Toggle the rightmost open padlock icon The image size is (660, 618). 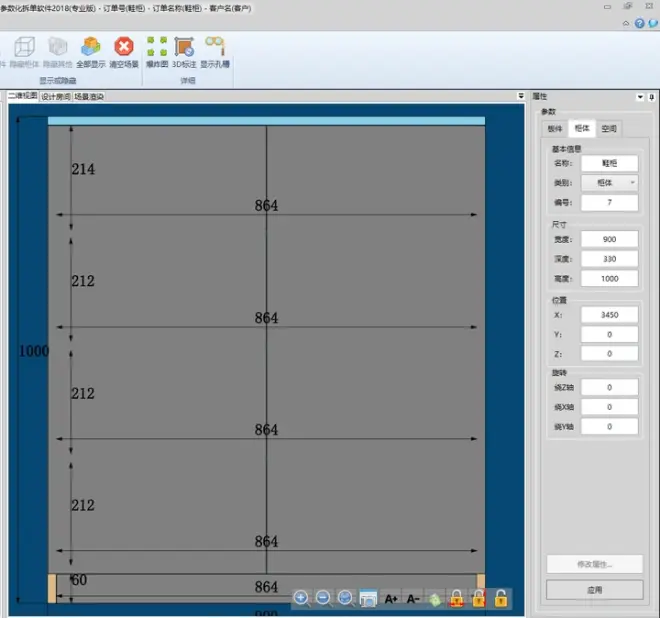click(x=501, y=598)
